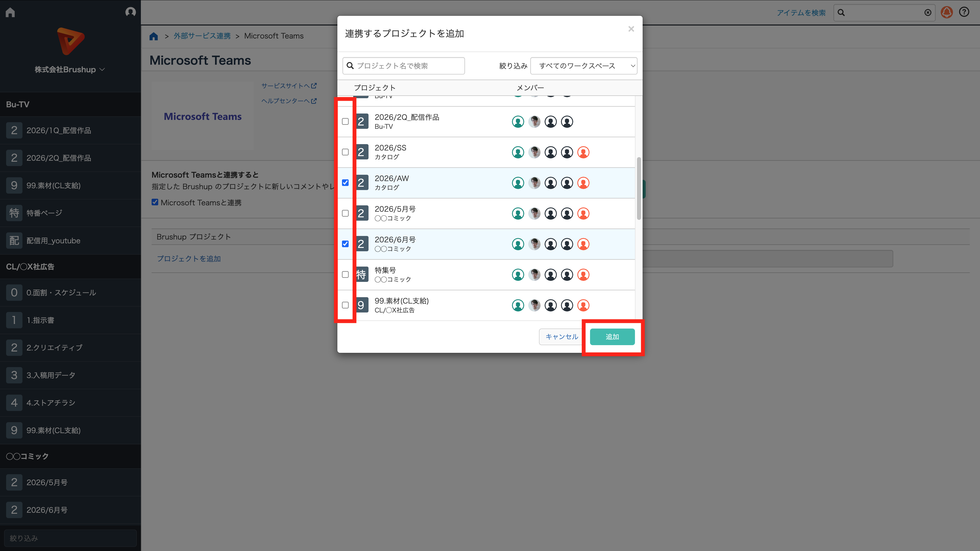Open the サービスサイトへ link
The height and width of the screenshot is (551, 980).
tap(289, 86)
